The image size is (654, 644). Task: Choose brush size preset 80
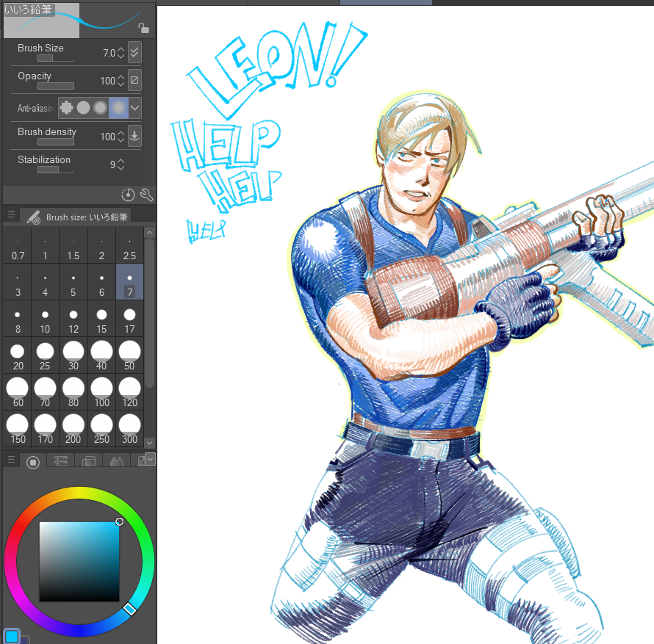(73, 392)
